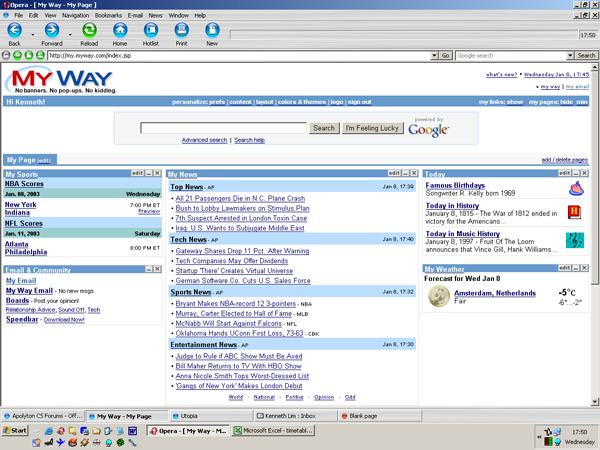Open the Back button history dropdown arrow
The width and height of the screenshot is (600, 450).
pos(32,33)
